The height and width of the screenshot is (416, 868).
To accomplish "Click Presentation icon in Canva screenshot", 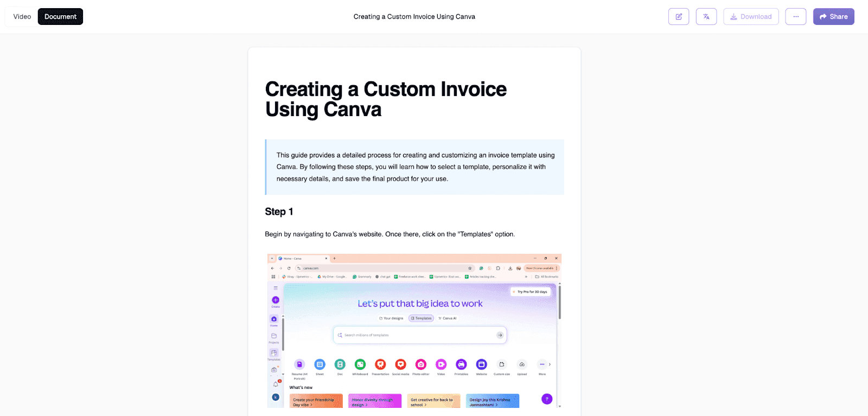I will [x=380, y=364].
